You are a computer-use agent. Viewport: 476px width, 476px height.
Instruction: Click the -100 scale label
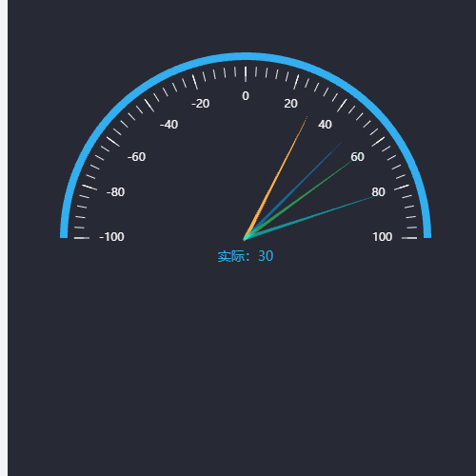[x=111, y=237]
